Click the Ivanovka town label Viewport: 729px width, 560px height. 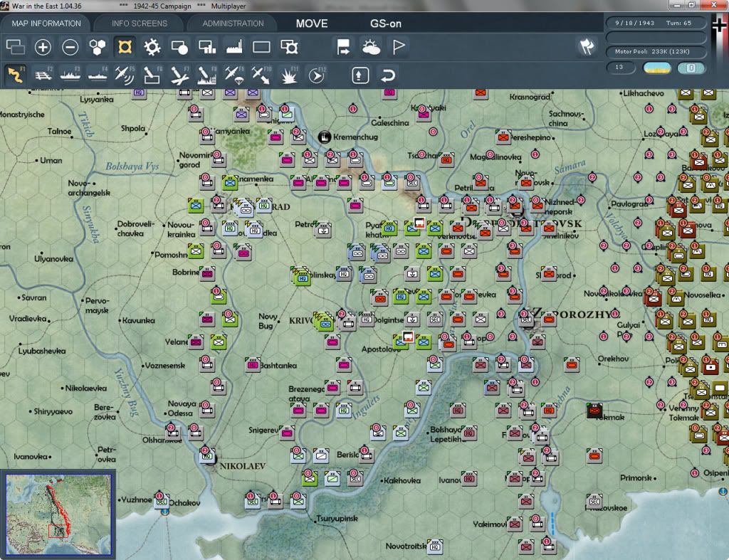(x=30, y=456)
